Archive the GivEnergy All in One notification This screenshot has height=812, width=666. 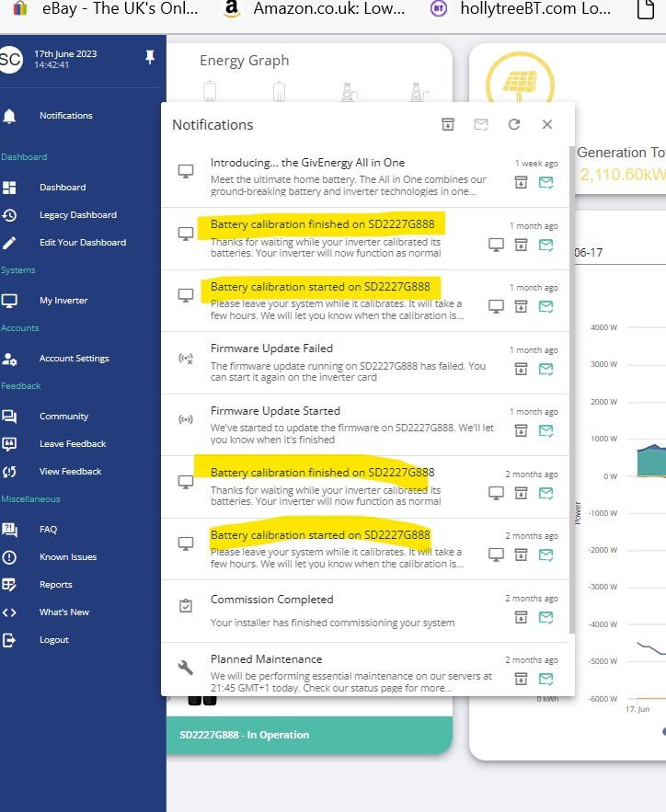point(521,182)
